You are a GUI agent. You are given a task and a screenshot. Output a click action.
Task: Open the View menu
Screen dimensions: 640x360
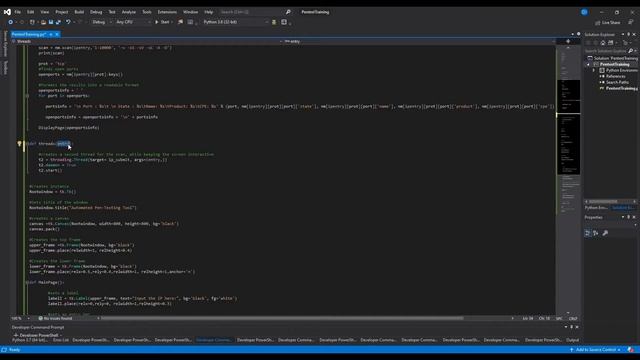click(44, 12)
